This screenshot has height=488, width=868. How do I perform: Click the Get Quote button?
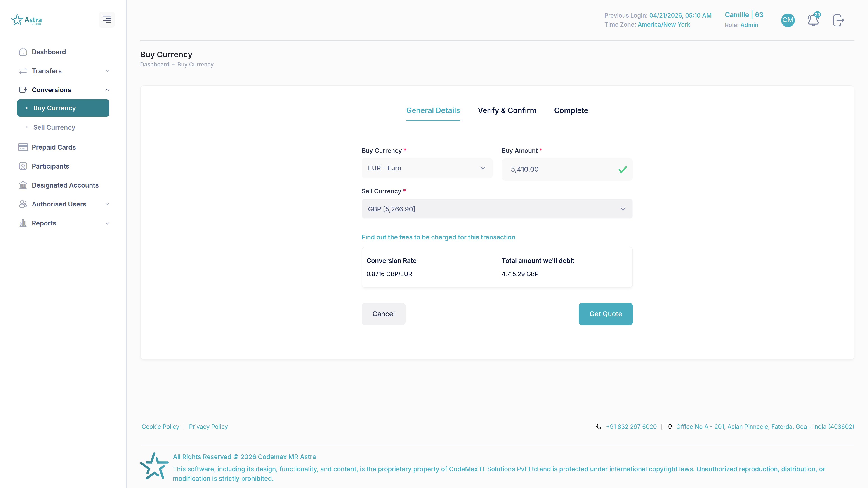click(606, 314)
